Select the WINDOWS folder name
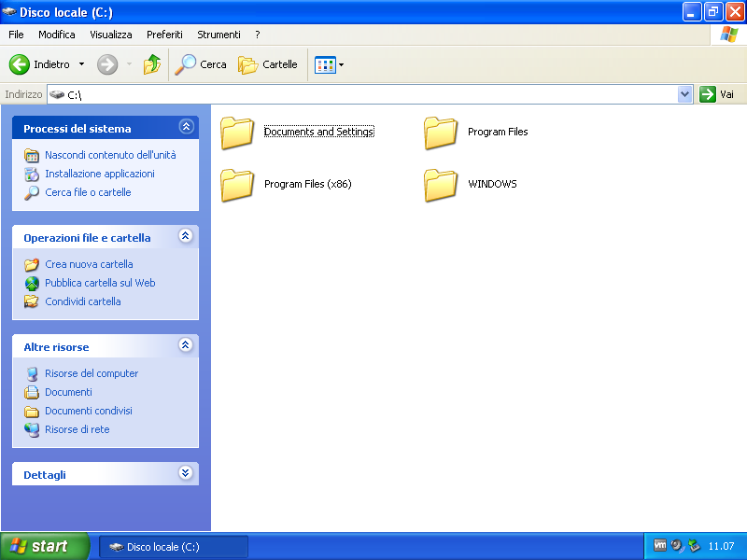The image size is (747, 560). click(492, 184)
